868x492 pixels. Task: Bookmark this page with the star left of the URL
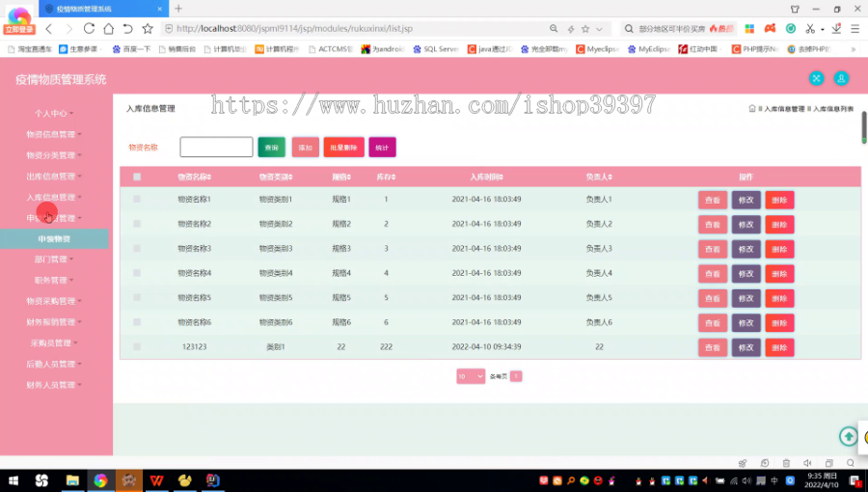click(148, 29)
